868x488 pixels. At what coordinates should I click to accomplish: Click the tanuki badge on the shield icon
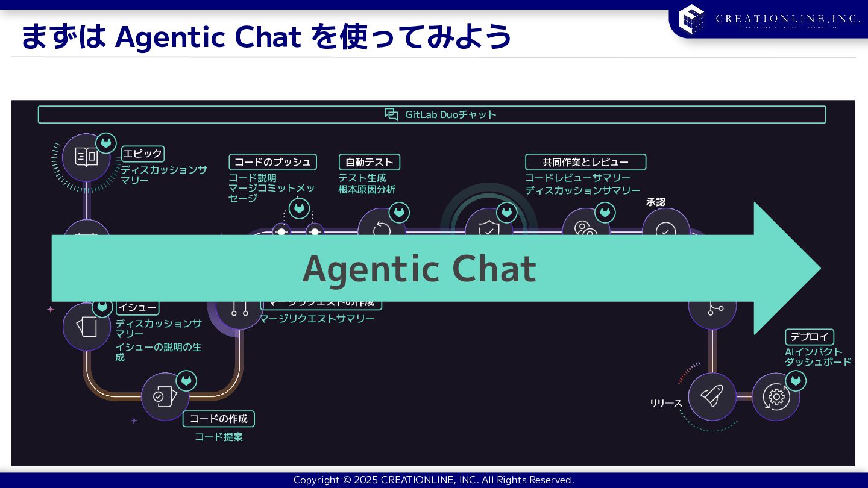[x=507, y=213]
